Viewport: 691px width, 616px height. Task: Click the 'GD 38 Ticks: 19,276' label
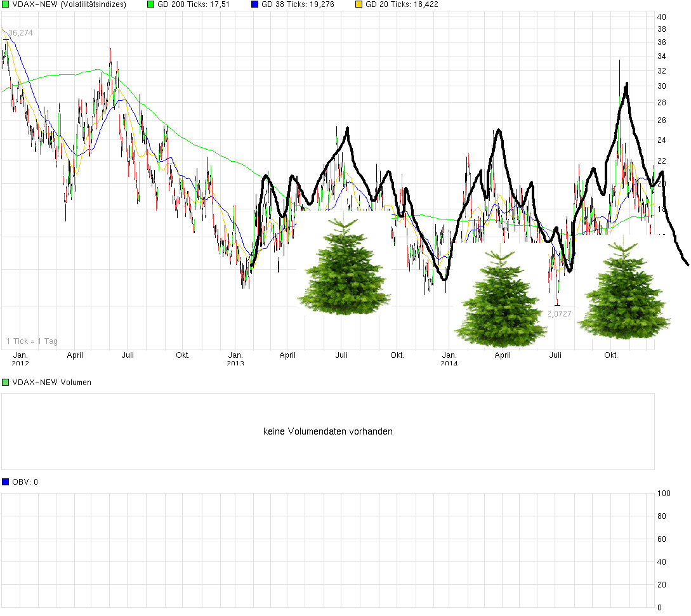tap(298, 4)
